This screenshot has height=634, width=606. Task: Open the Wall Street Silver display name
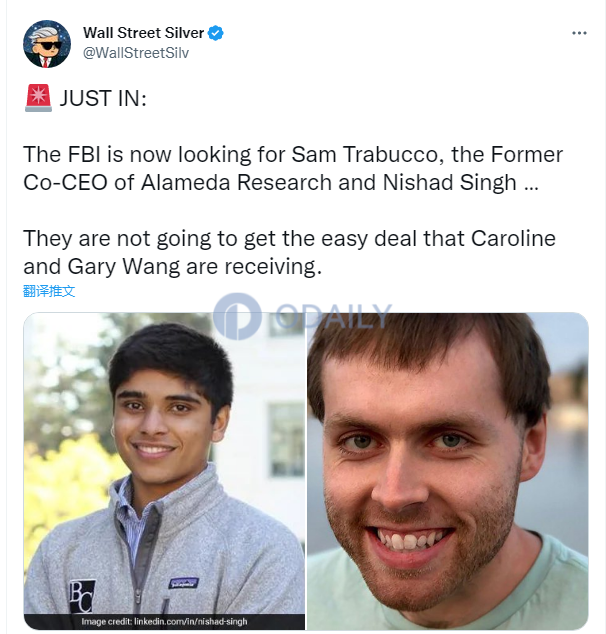point(144,33)
